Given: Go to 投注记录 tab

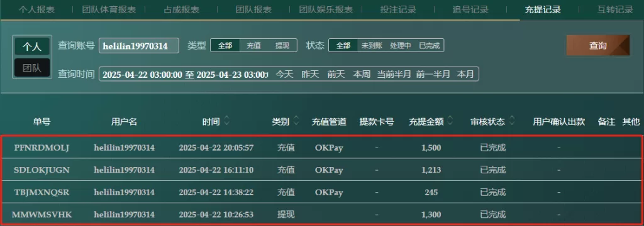Looking at the screenshot, I should [398, 10].
